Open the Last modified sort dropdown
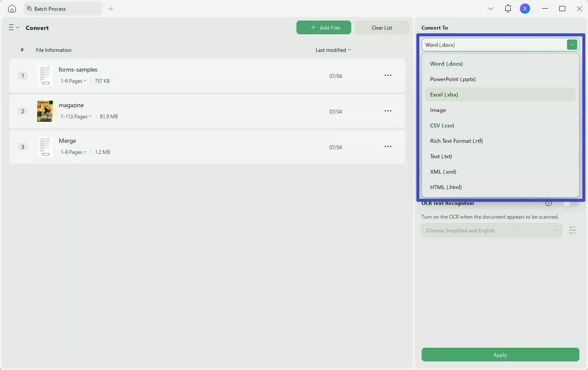The image size is (588, 370). point(333,50)
